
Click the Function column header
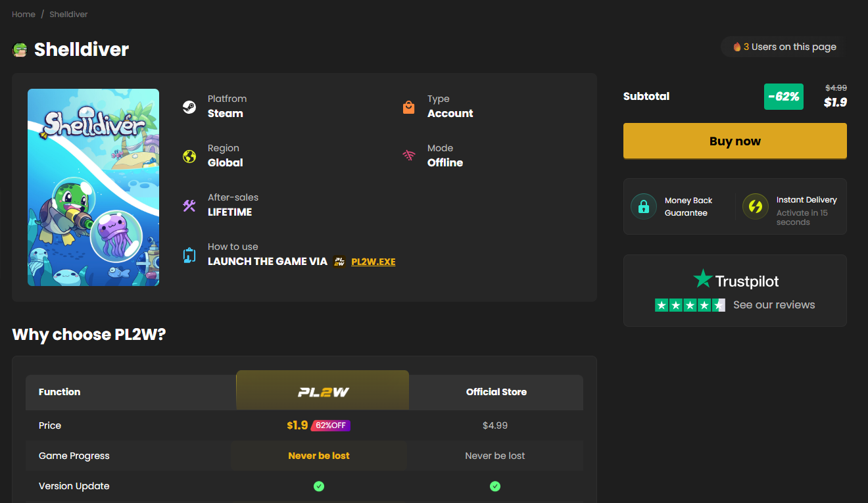59,392
